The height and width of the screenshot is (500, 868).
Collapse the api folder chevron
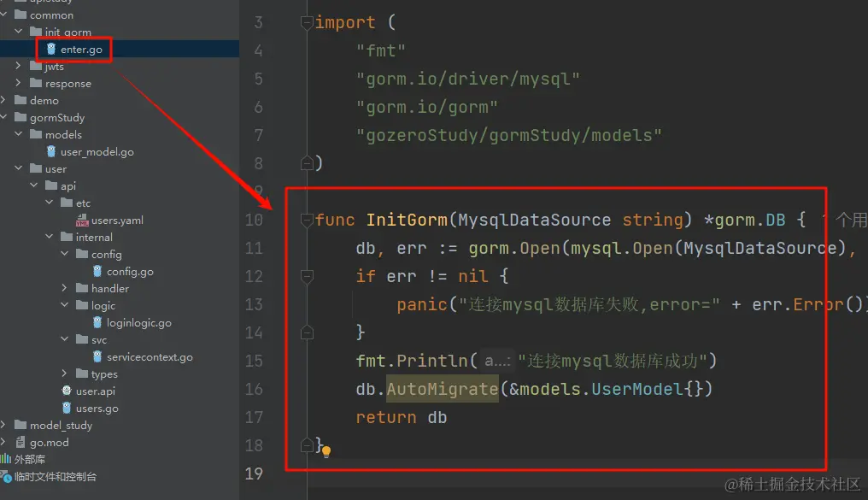(x=34, y=185)
